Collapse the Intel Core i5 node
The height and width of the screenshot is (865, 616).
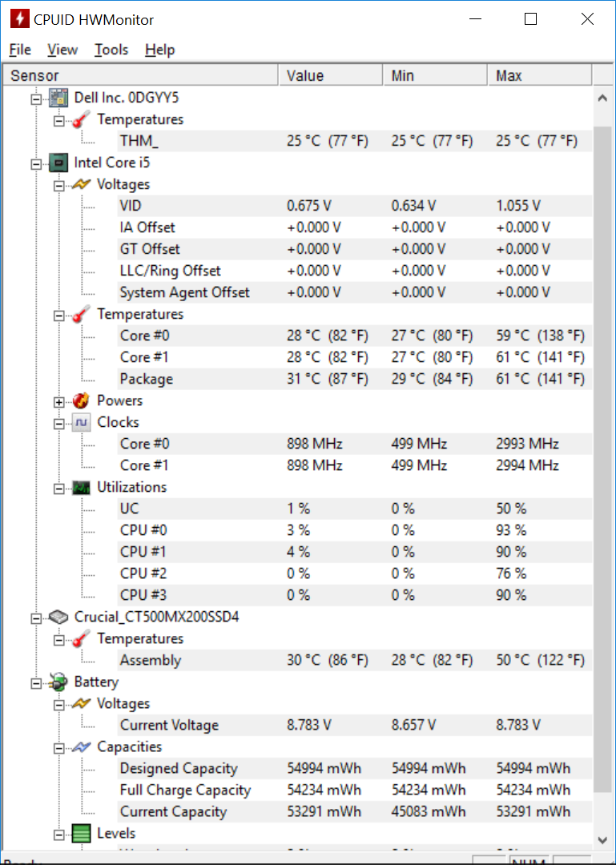(36, 164)
